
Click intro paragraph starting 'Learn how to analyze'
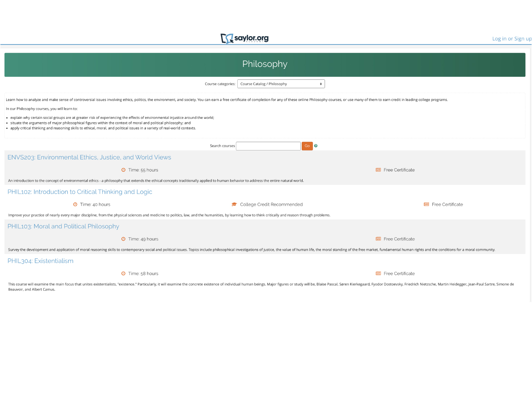[x=227, y=100]
